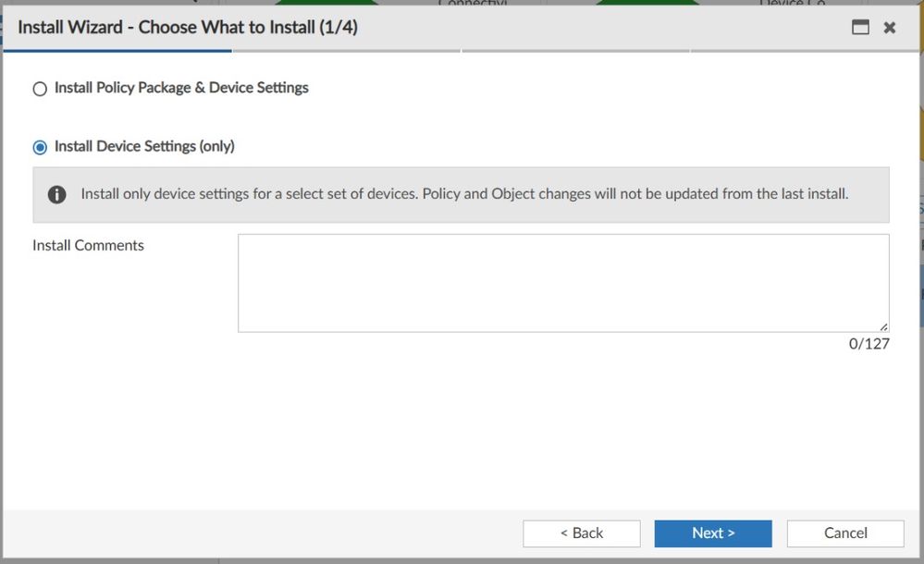
Task: Click the Install Wizard title text
Action: tap(188, 28)
